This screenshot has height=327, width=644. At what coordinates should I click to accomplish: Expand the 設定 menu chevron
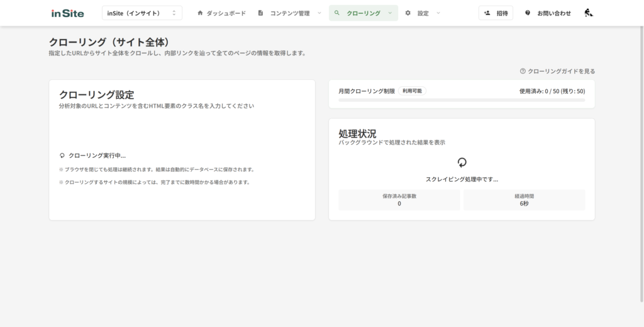(438, 13)
